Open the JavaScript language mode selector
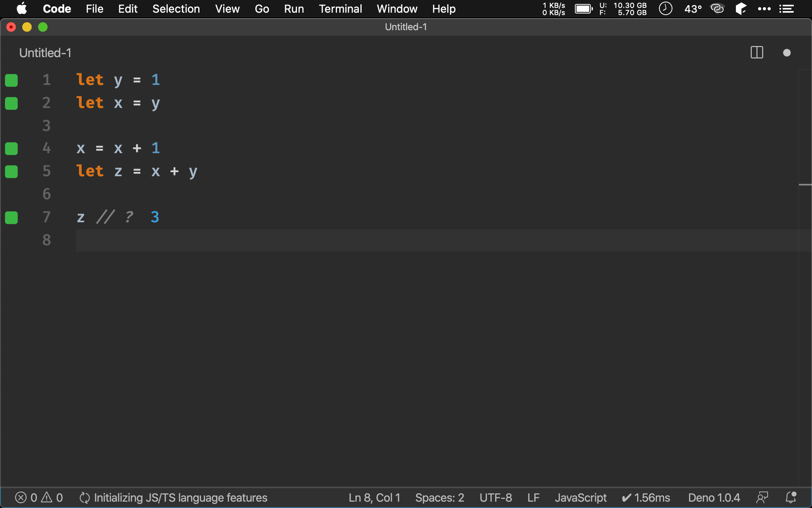This screenshot has width=812, height=508. [580, 497]
